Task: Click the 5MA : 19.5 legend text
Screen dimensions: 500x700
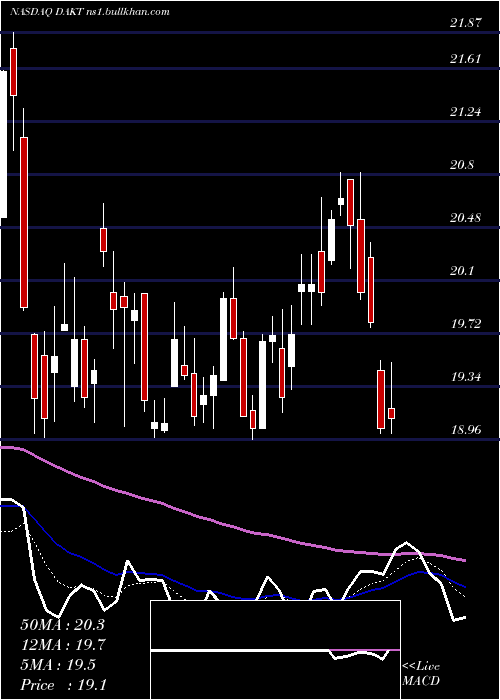Action: [x=58, y=665]
